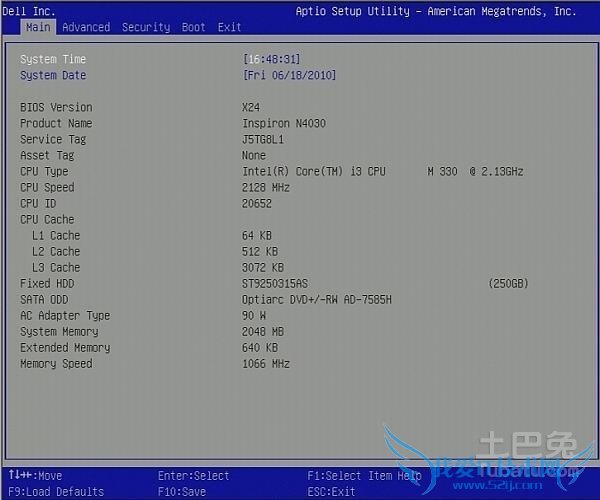Click the Product Name label
The width and height of the screenshot is (600, 500).
[x=56, y=123]
